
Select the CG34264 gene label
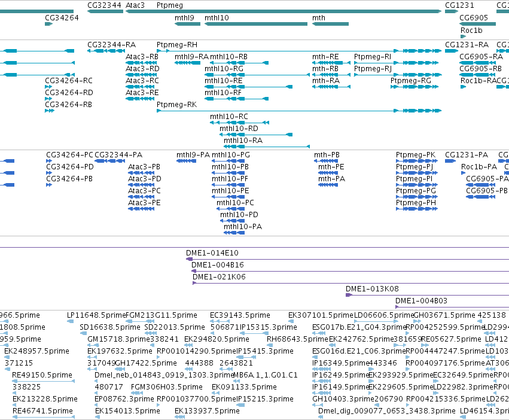[62, 18]
